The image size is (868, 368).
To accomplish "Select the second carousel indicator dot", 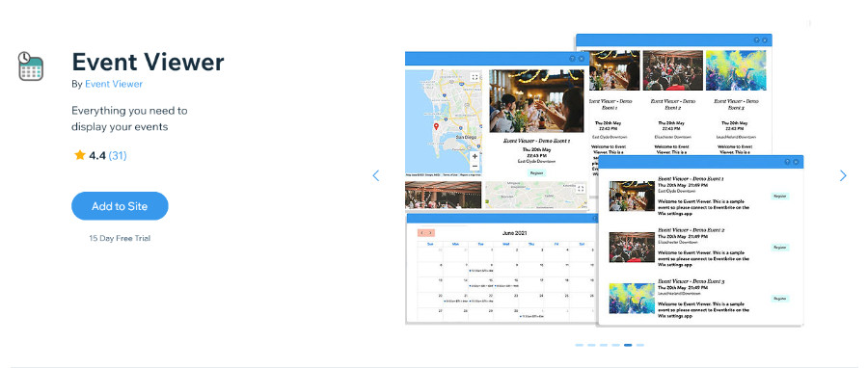I will (x=592, y=345).
